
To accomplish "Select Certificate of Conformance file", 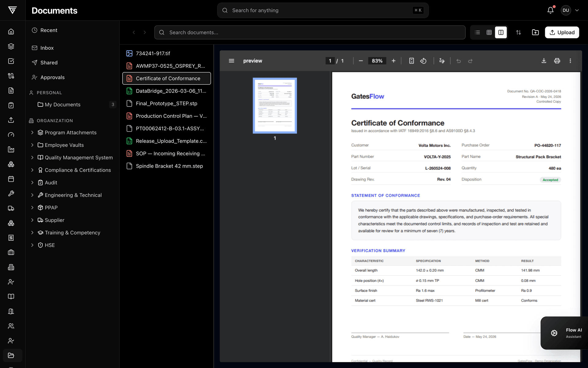I will tap(167, 79).
